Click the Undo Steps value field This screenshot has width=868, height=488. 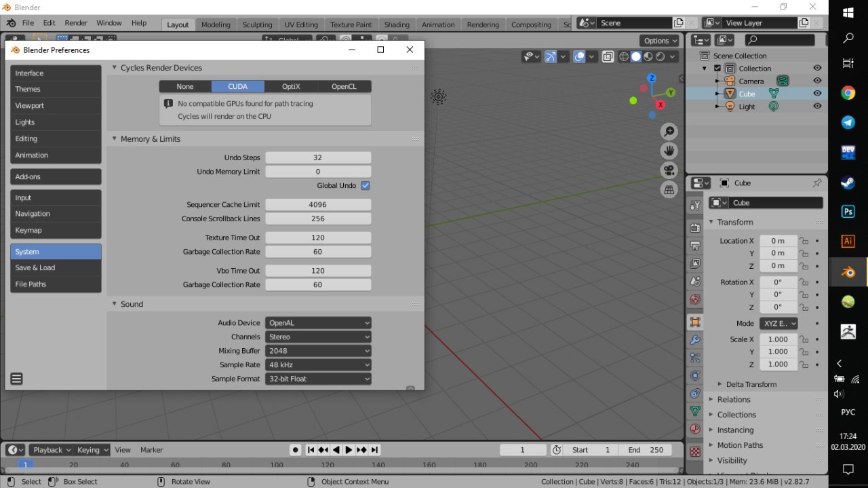pyautogui.click(x=318, y=157)
